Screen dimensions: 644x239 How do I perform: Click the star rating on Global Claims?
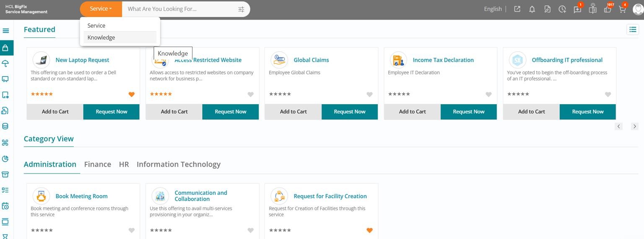280,94
